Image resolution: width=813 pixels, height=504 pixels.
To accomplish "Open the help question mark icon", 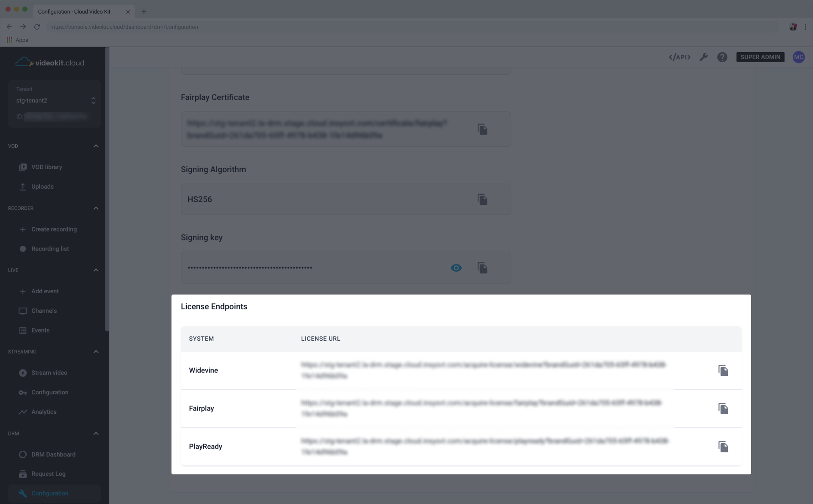I will 722,57.
